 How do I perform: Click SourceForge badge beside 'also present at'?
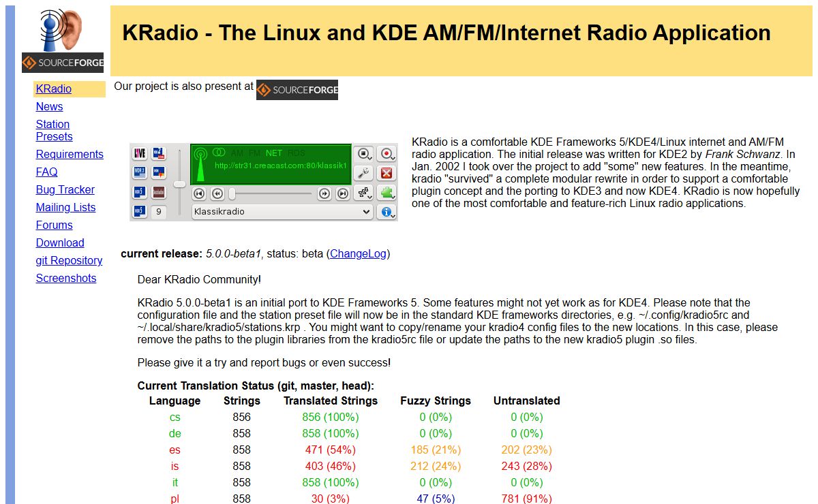click(297, 90)
